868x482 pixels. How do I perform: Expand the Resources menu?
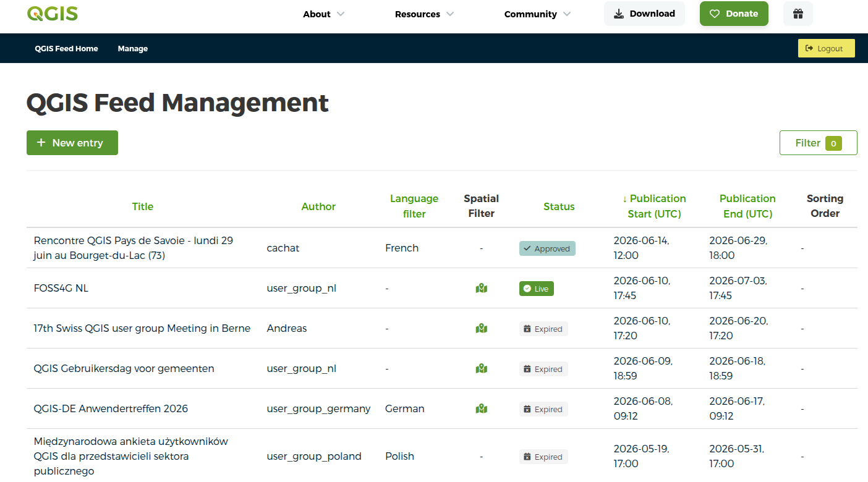pos(425,14)
